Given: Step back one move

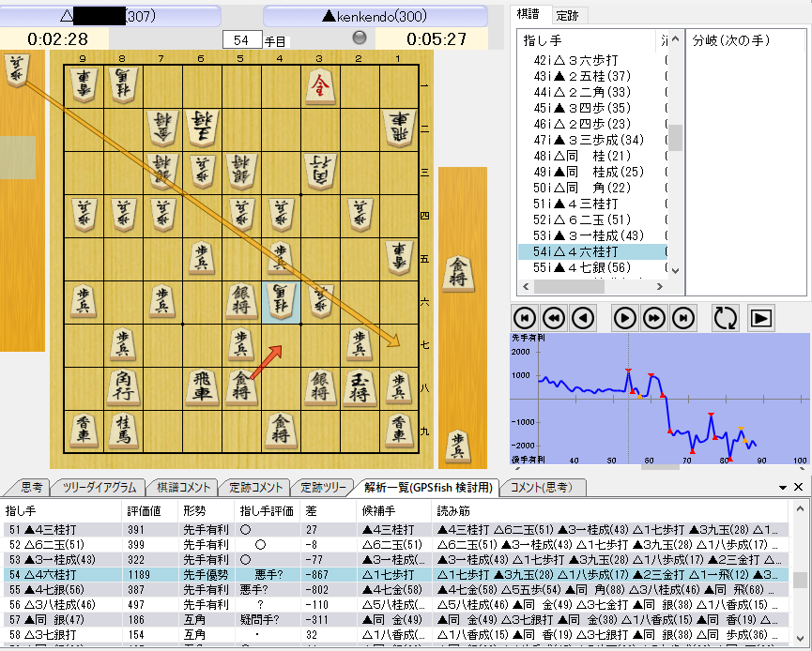Looking at the screenshot, I should click(x=583, y=318).
